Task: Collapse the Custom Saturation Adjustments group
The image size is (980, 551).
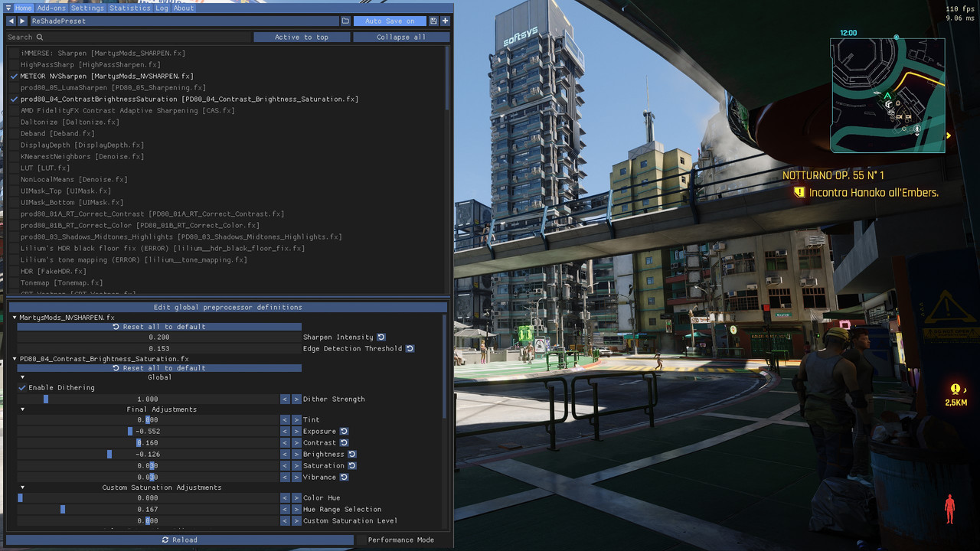Action: (22, 487)
